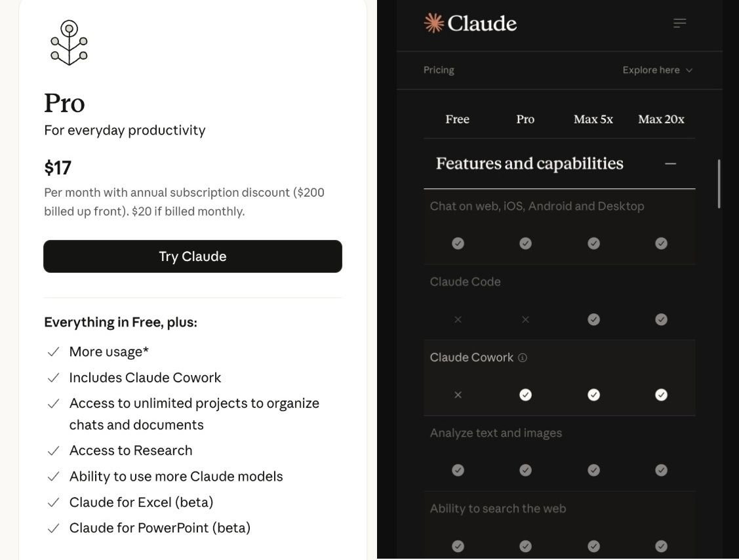The height and width of the screenshot is (560, 739).
Task: Click the checkmark icon beside More usage
Action: click(x=54, y=352)
